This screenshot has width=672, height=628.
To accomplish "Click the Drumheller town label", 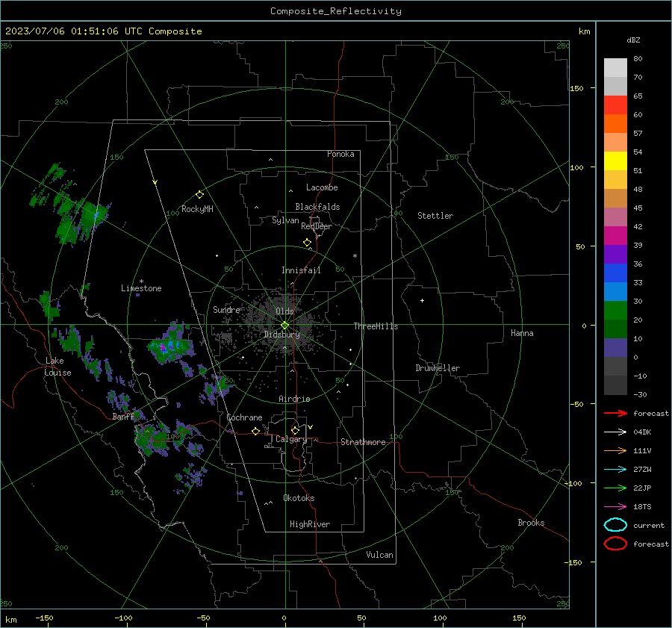I will [x=438, y=368].
